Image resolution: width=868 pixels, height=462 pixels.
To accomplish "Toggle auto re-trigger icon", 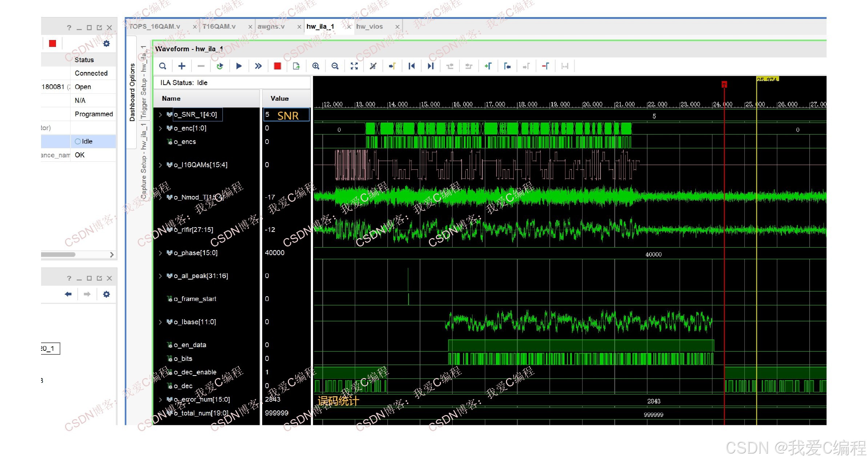I will [220, 66].
